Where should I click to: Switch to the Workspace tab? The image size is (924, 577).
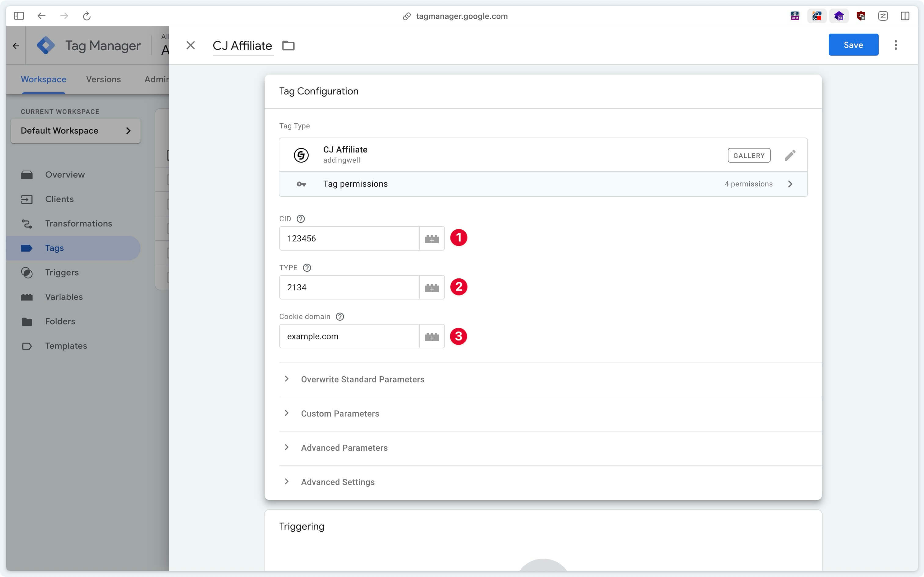tap(43, 79)
